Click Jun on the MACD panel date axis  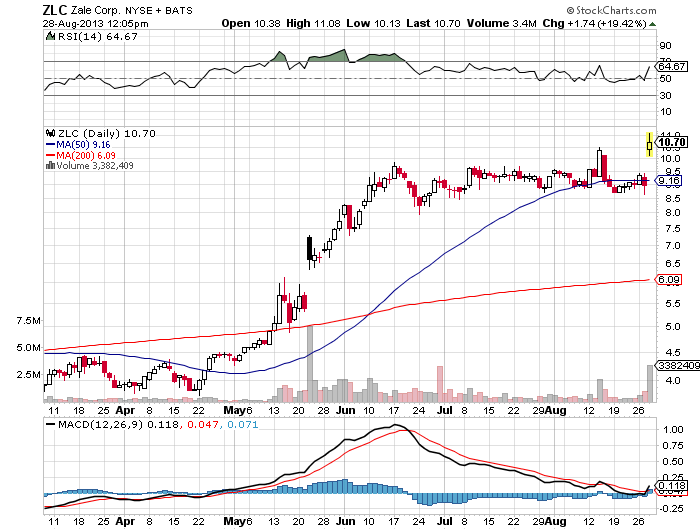point(346,522)
